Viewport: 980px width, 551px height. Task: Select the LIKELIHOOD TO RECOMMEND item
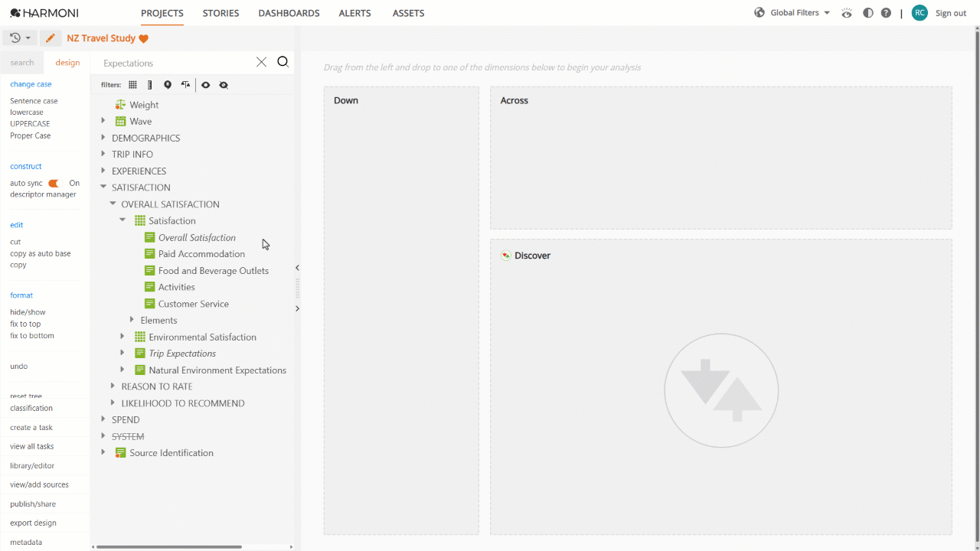click(183, 403)
